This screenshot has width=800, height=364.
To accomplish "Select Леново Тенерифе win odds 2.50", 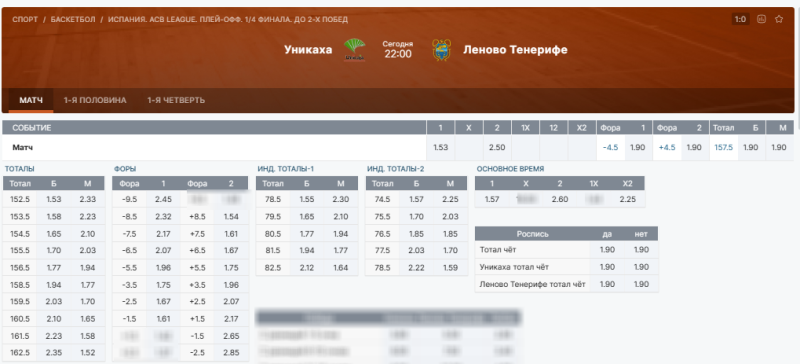I will (497, 148).
